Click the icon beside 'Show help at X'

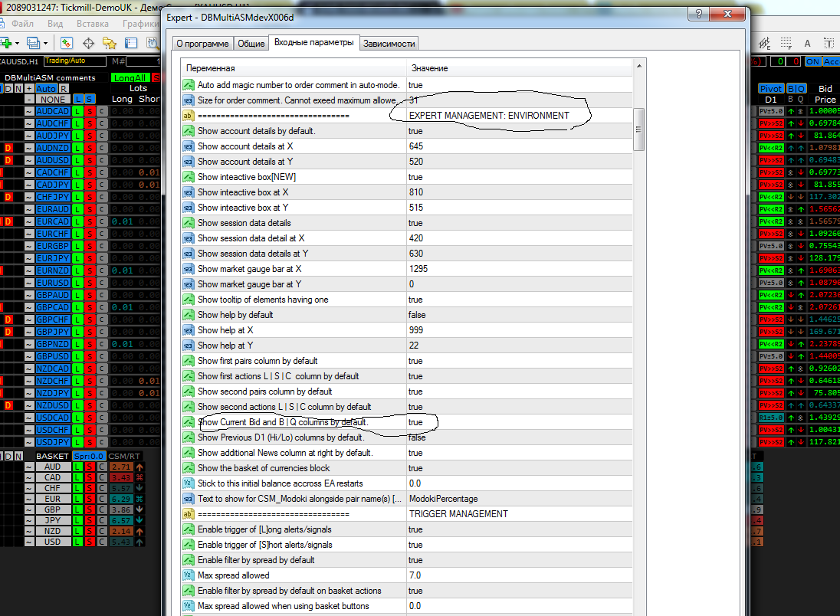188,330
